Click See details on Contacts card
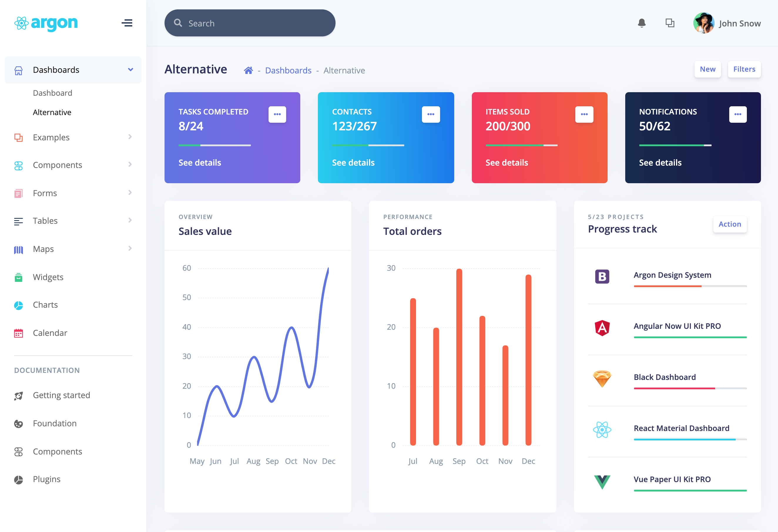Screen dimensions: 778x532 pyautogui.click(x=353, y=163)
